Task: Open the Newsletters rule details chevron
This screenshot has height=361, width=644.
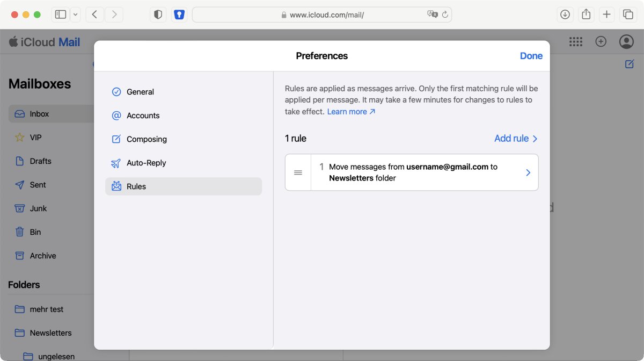Action: click(528, 172)
